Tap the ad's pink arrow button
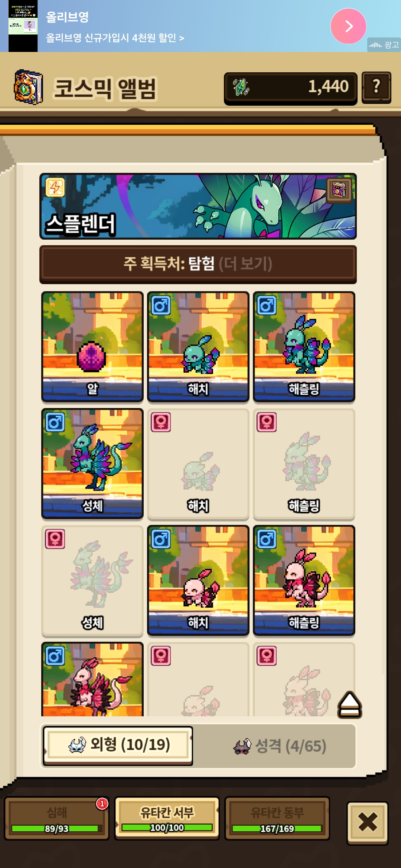The width and height of the screenshot is (401, 868). click(348, 26)
